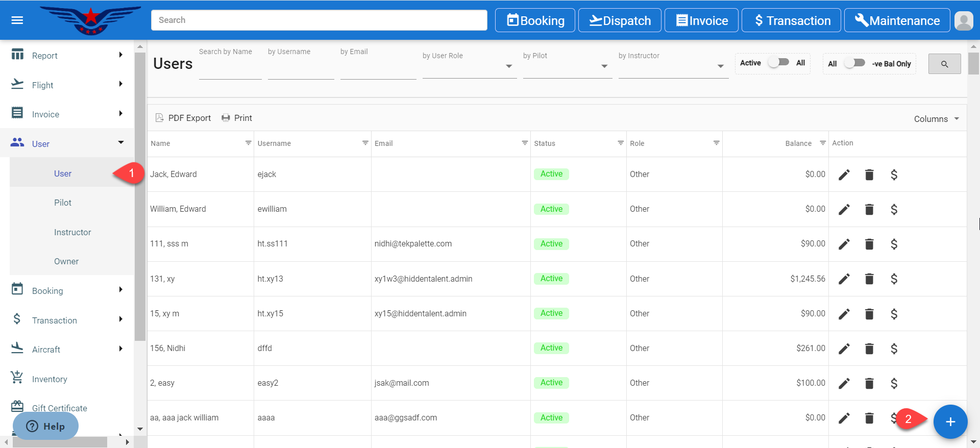The height and width of the screenshot is (448, 980).
Task: Toggle the Active / All users switch
Action: pyautogui.click(x=779, y=63)
